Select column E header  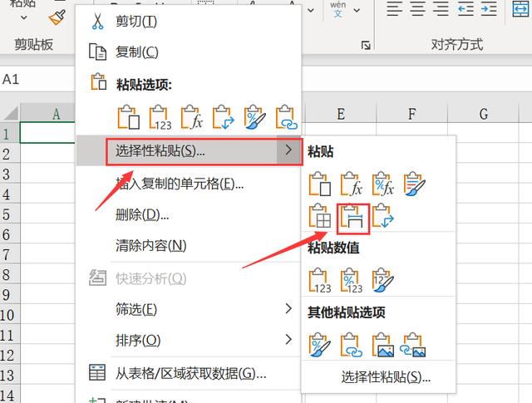(x=341, y=114)
